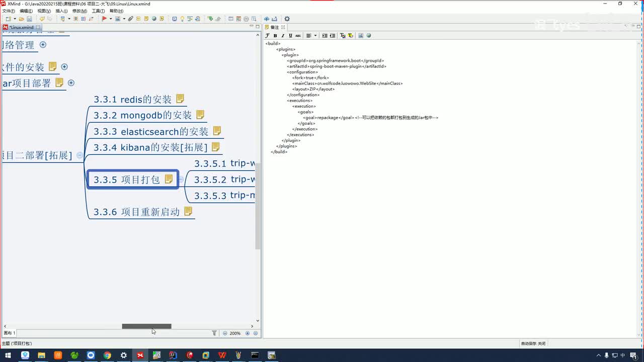Open the 帮助 menu
This screenshot has height=362, width=644.
(116, 11)
